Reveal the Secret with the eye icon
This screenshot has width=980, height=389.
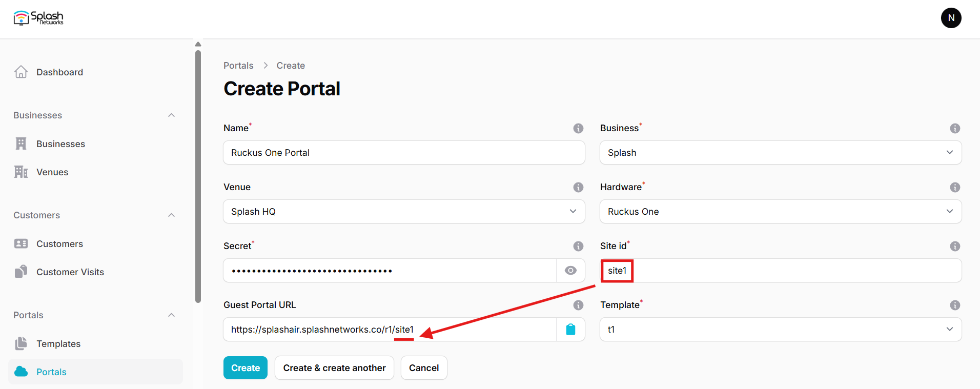[x=570, y=270]
